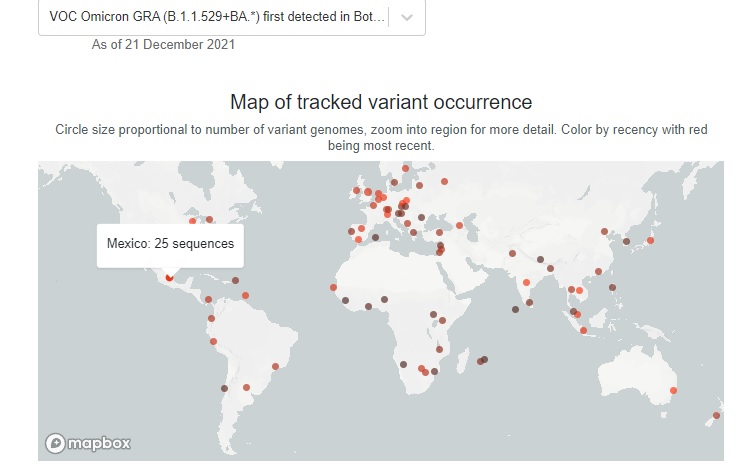Select the Singapore area marker dot
The image size is (751, 467).
pos(583,330)
